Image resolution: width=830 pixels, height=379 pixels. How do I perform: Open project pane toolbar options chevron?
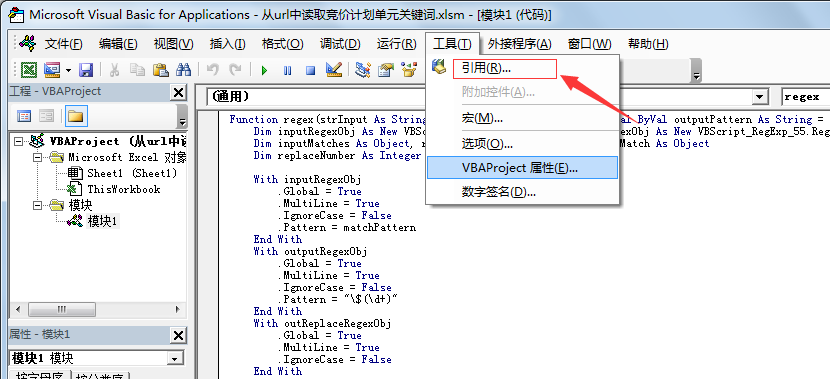pyautogui.click(x=182, y=117)
